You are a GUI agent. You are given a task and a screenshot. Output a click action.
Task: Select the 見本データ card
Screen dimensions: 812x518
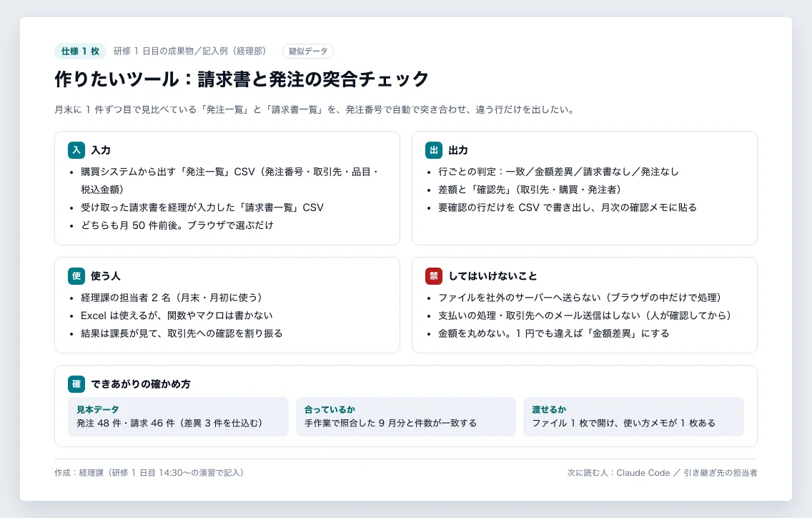pos(178,417)
